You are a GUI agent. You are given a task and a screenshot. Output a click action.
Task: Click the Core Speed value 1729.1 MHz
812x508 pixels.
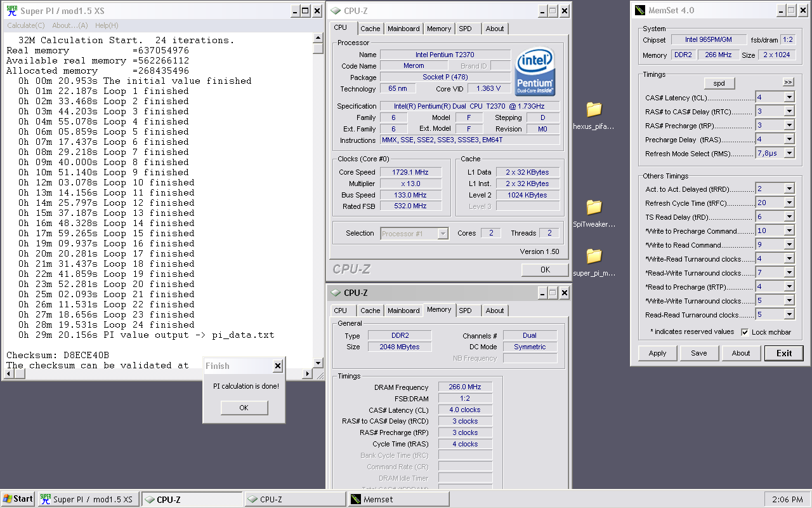pos(410,172)
